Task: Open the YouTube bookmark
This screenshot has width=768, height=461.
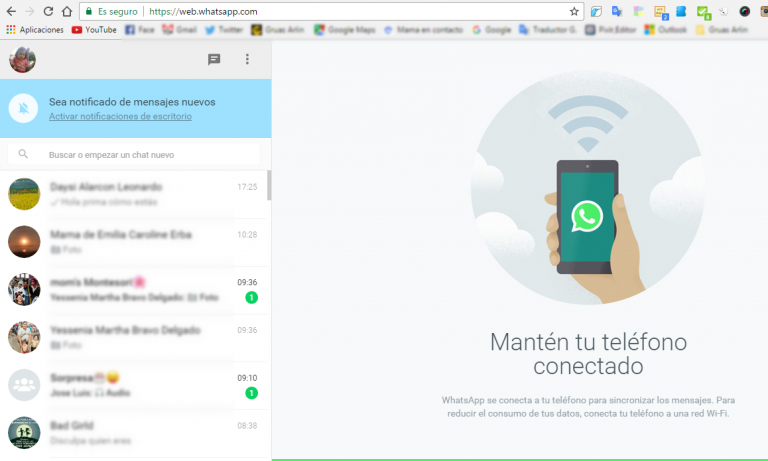Action: click(94, 30)
